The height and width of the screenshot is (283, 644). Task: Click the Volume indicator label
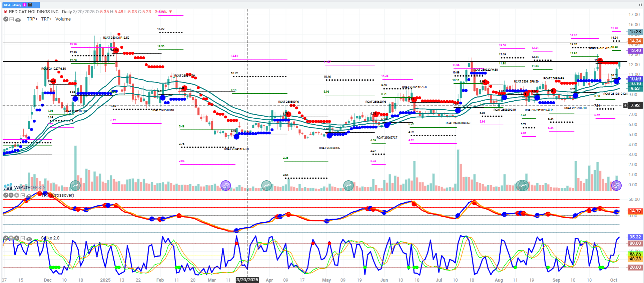[63, 19]
